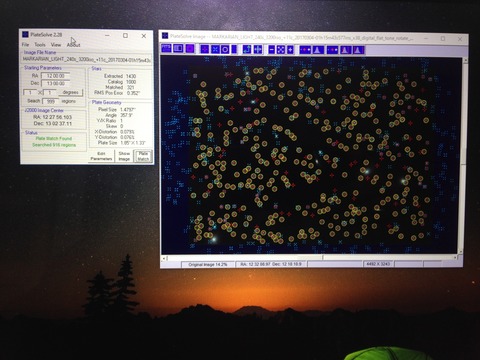
Task: Click the Show Image button
Action: pos(124,156)
